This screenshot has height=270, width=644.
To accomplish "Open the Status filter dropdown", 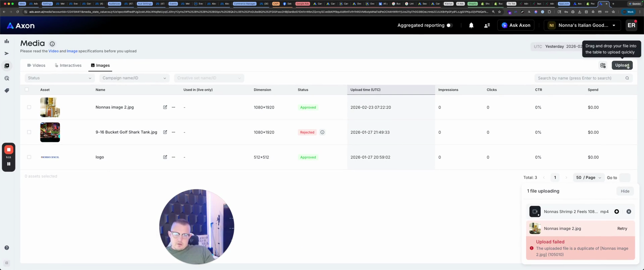I will point(59,78).
